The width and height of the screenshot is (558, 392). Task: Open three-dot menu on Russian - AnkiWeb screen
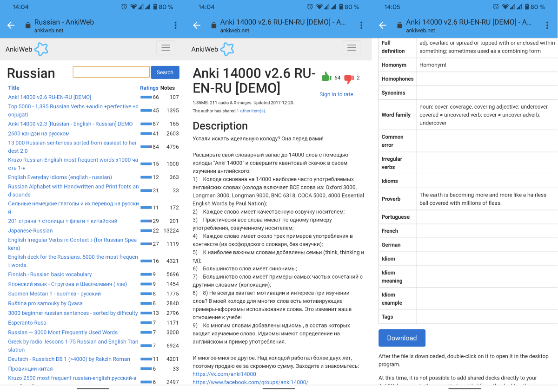pos(175,26)
